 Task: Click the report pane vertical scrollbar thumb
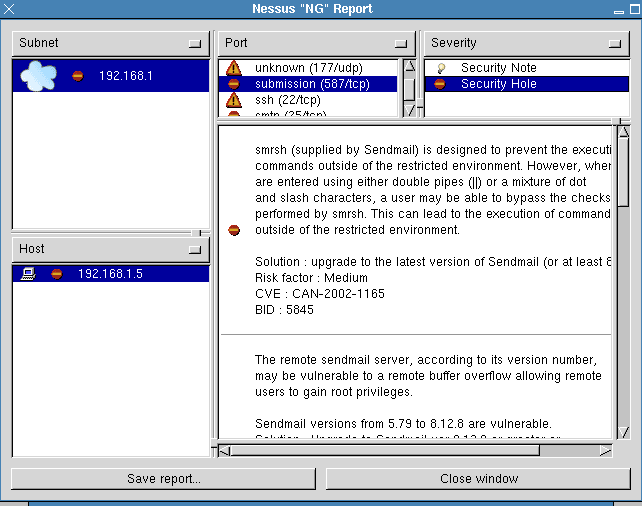[624, 173]
